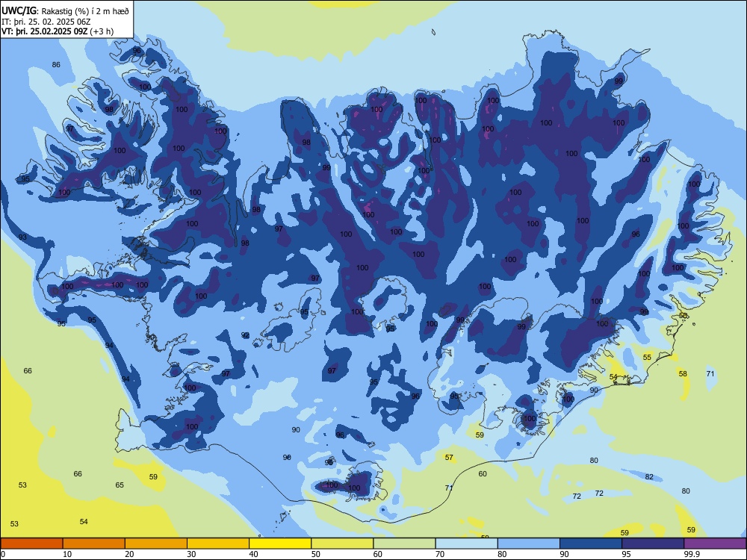Click the lightest blue 70–80 legend swatch
The image size is (747, 560).
click(467, 544)
